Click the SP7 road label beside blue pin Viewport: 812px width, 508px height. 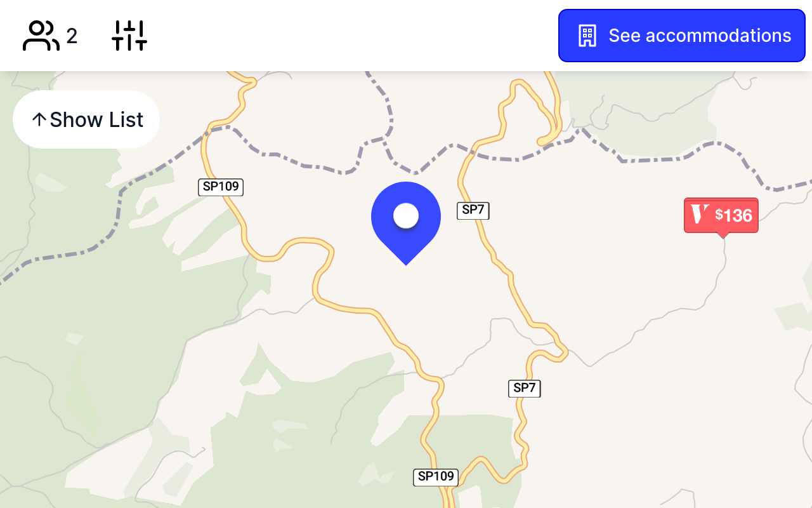[x=473, y=210]
